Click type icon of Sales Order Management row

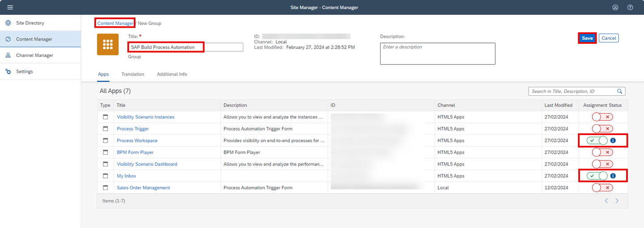click(x=106, y=188)
